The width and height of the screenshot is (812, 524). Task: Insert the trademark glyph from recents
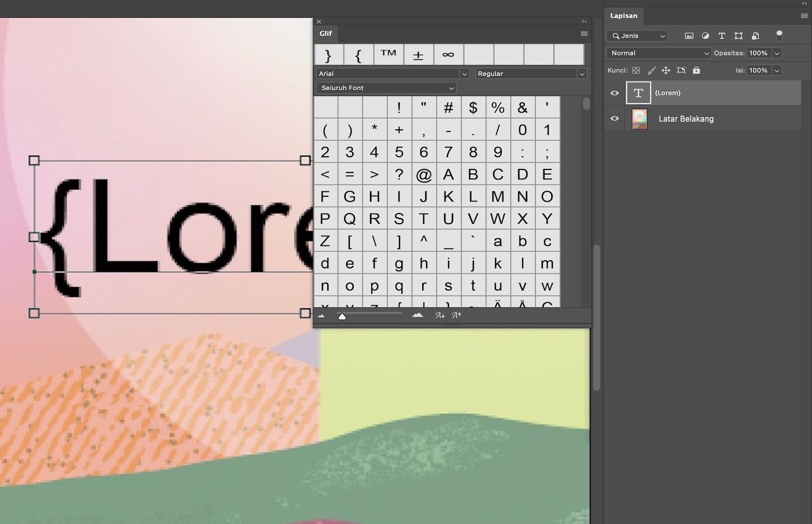coord(388,54)
